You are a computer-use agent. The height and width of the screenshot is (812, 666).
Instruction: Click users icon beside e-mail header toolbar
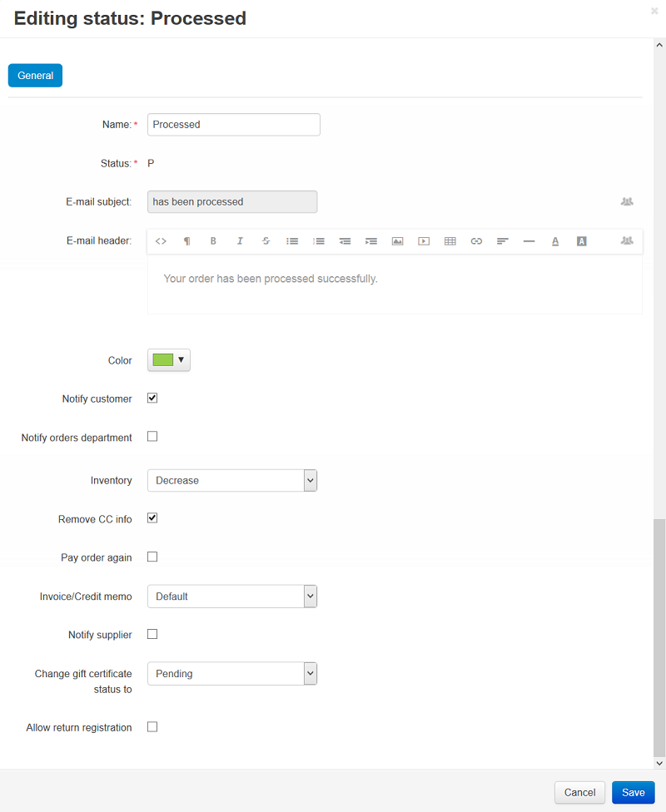tap(627, 240)
